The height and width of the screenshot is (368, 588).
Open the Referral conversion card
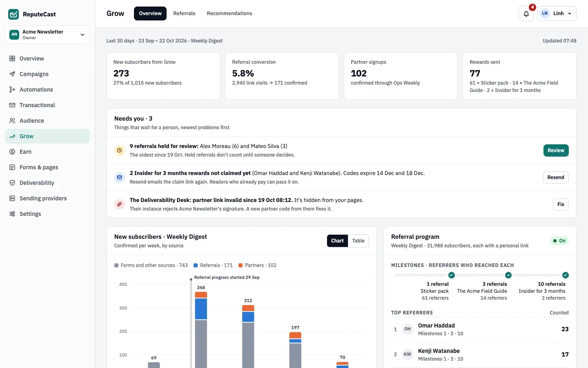282,76
